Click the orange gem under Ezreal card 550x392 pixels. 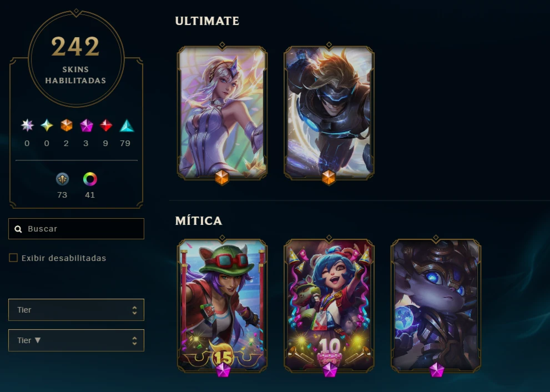click(329, 177)
